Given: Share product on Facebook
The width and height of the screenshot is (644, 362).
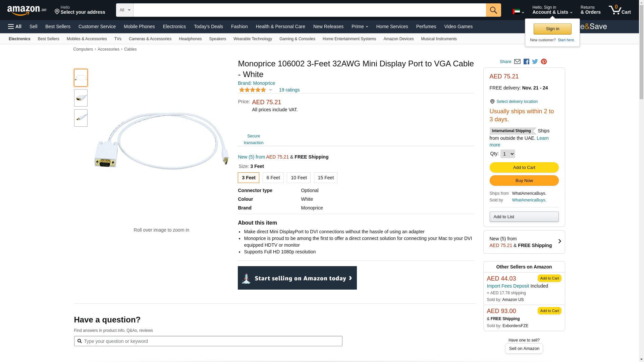Looking at the screenshot, I should click(526, 62).
